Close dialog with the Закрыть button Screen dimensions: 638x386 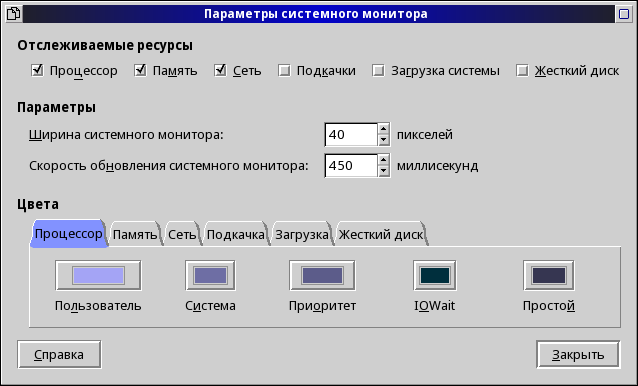[x=578, y=355]
